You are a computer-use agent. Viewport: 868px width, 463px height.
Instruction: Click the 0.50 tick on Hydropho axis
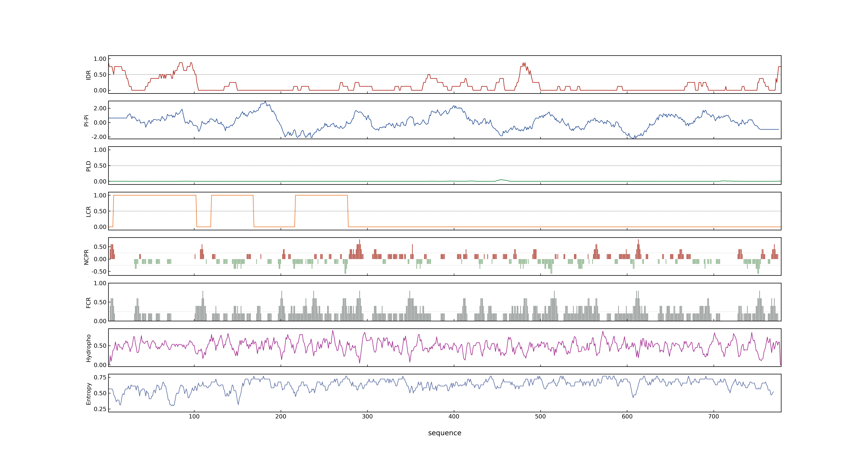tap(100, 346)
